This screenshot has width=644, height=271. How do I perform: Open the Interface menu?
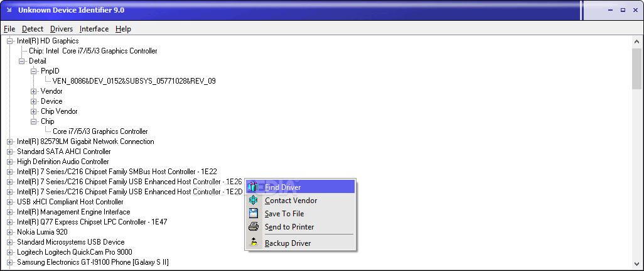(94, 29)
